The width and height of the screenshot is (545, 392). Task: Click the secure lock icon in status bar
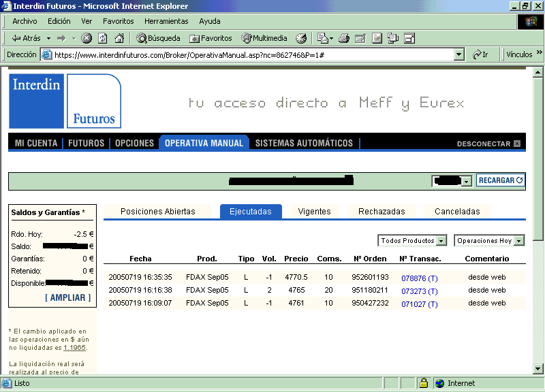click(423, 383)
